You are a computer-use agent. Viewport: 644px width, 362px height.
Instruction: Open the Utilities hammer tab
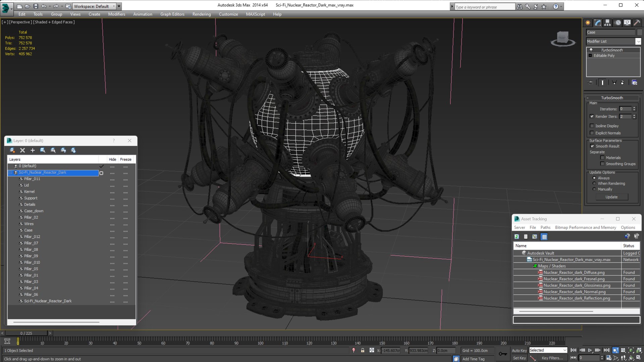[x=637, y=23]
